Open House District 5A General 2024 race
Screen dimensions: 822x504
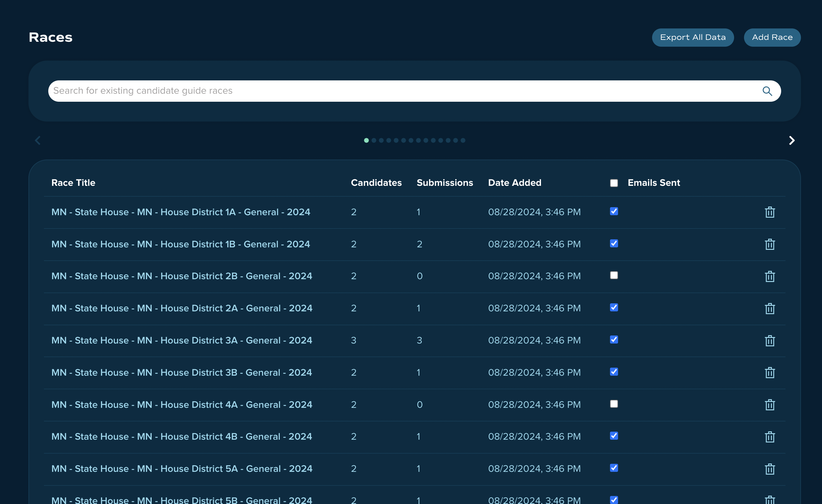(x=182, y=469)
